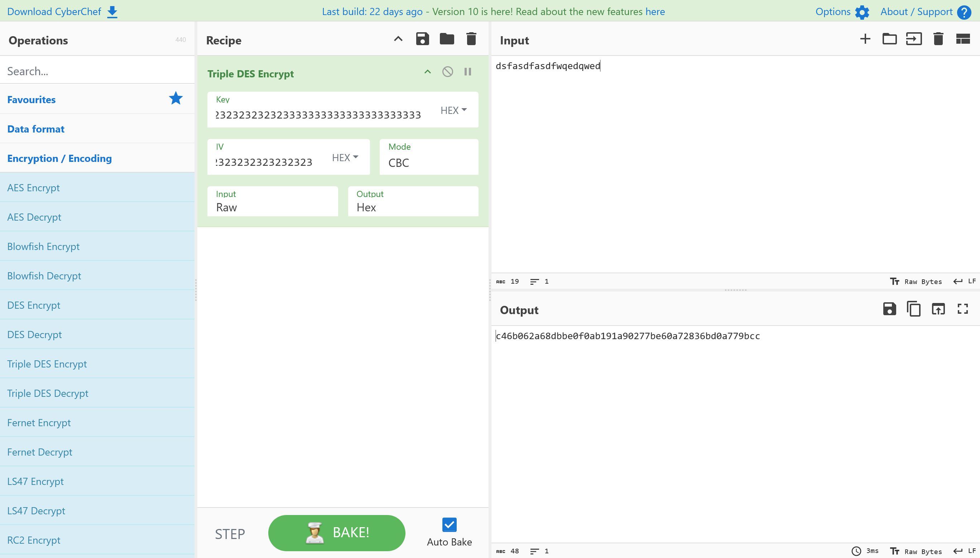Collapse the Triple DES Encrypt operation
980x558 pixels.
coord(428,72)
